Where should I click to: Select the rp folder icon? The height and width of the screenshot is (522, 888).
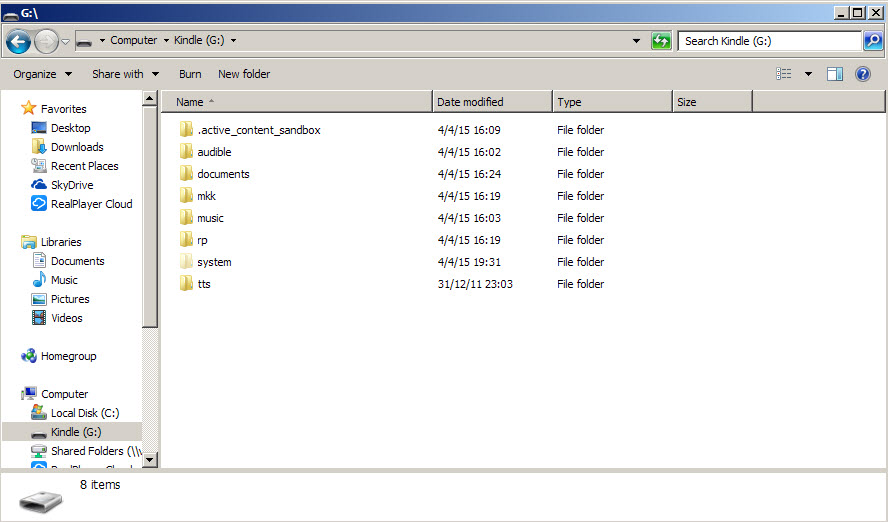(x=186, y=240)
